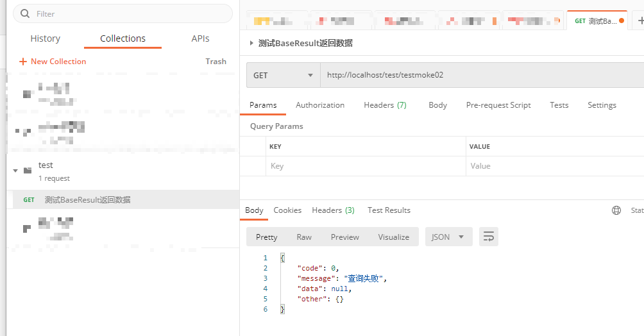Click the request URL field

pos(482,75)
